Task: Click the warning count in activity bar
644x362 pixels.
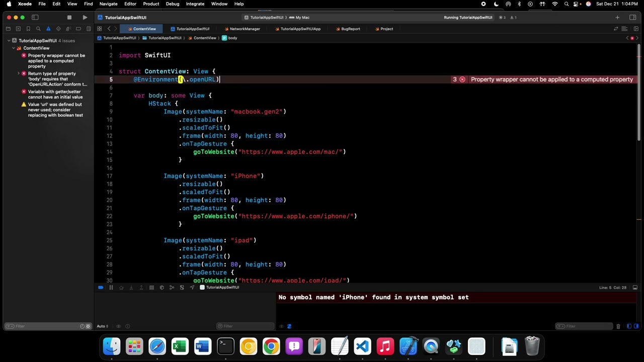Action: (514, 18)
